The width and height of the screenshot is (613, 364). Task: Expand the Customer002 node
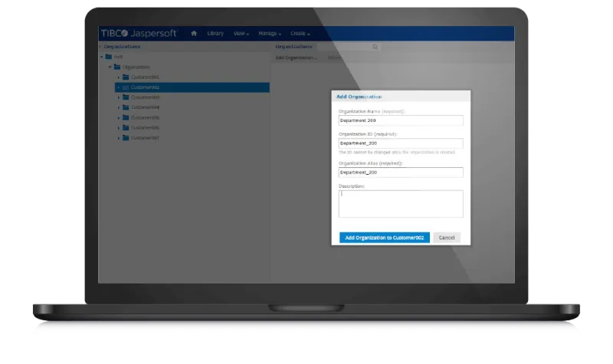[119, 87]
